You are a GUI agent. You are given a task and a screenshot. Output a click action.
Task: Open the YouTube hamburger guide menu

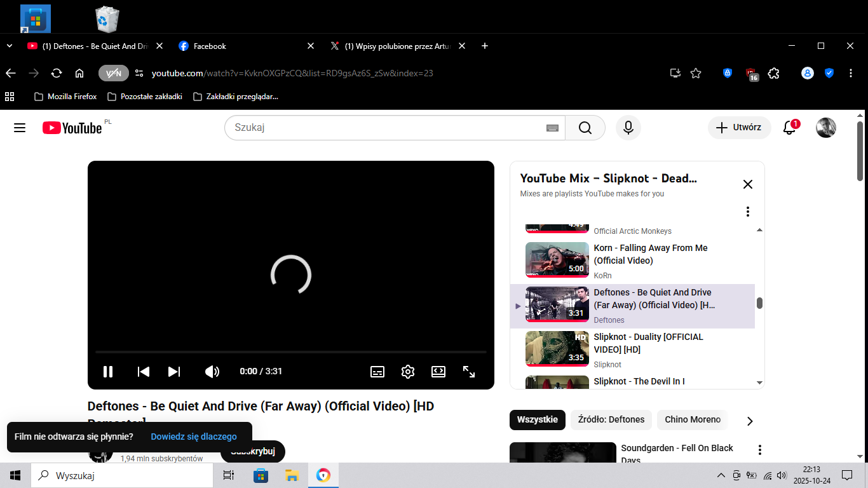tap(20, 128)
